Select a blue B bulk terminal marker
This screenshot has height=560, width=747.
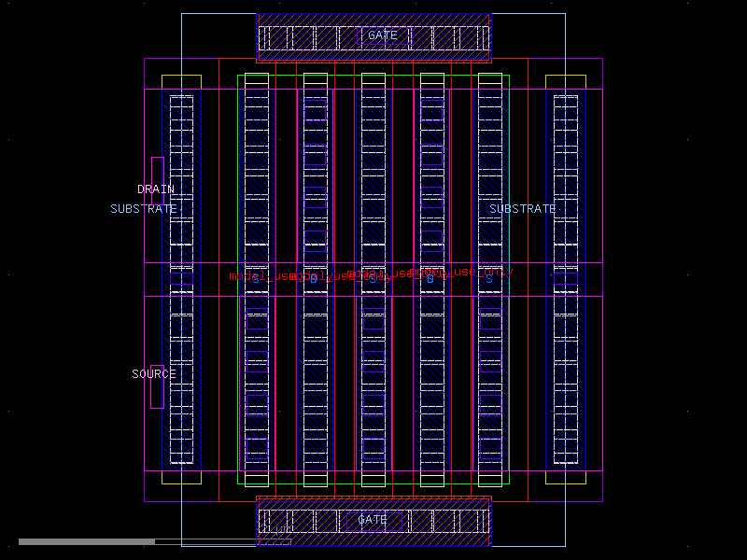coord(429,277)
